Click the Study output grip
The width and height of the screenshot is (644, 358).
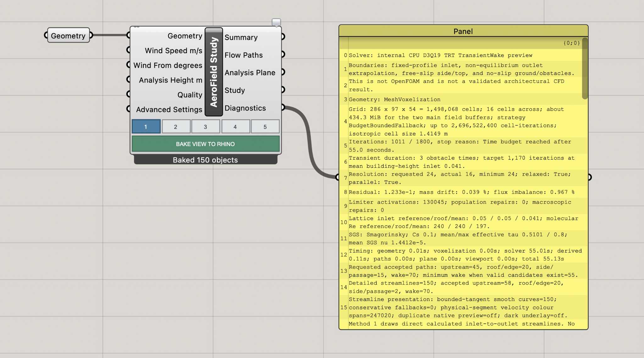pyautogui.click(x=283, y=90)
